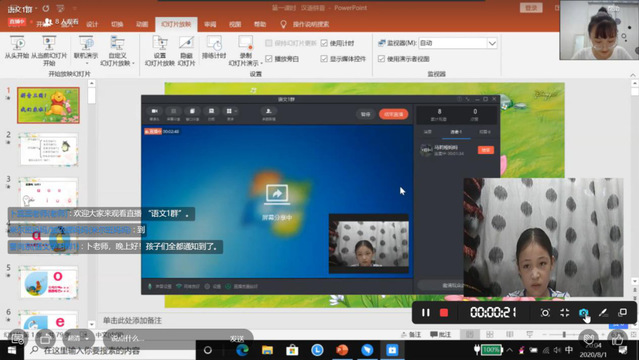Click the 暂停 button in live window

366,114
